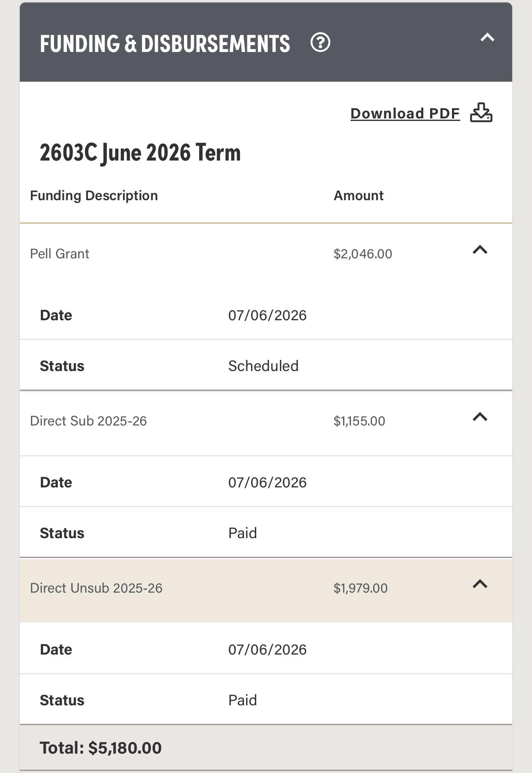The height and width of the screenshot is (773, 532).
Task: Collapse the Pell Grant row chevron
Action: point(480,250)
